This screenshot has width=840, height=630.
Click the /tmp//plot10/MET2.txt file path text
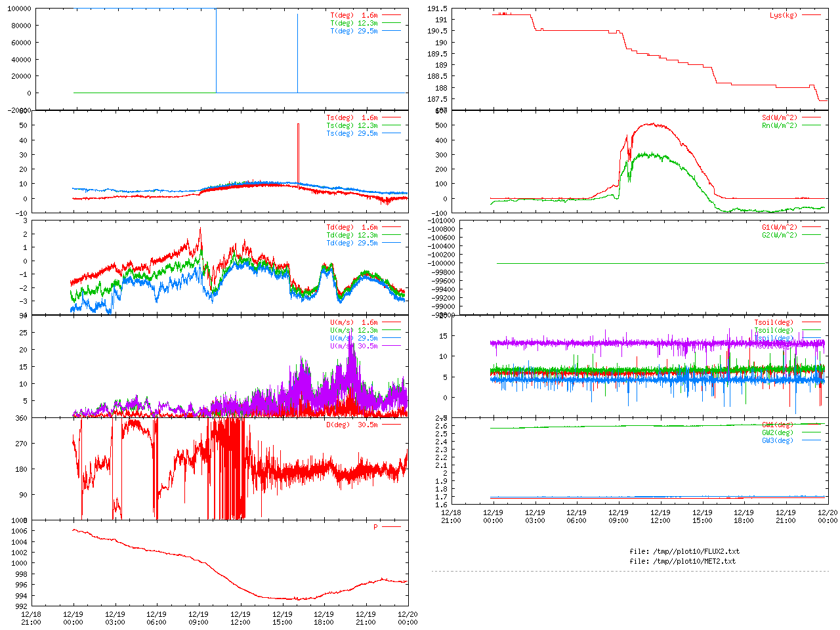(682, 561)
